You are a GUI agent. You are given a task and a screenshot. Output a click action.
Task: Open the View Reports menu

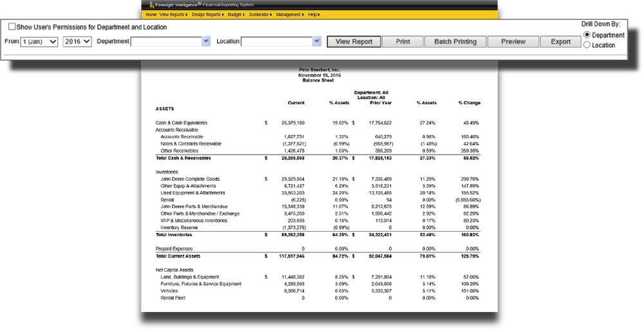pyautogui.click(x=173, y=14)
